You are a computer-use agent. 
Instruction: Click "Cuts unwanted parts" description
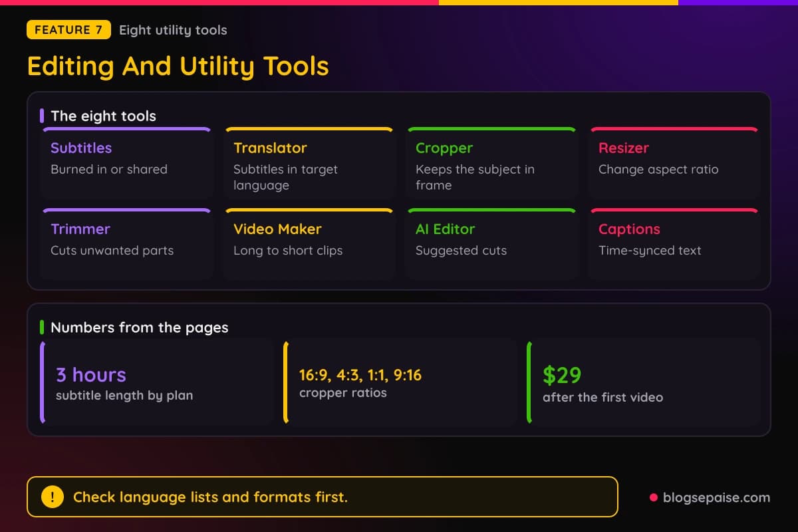click(x=112, y=250)
